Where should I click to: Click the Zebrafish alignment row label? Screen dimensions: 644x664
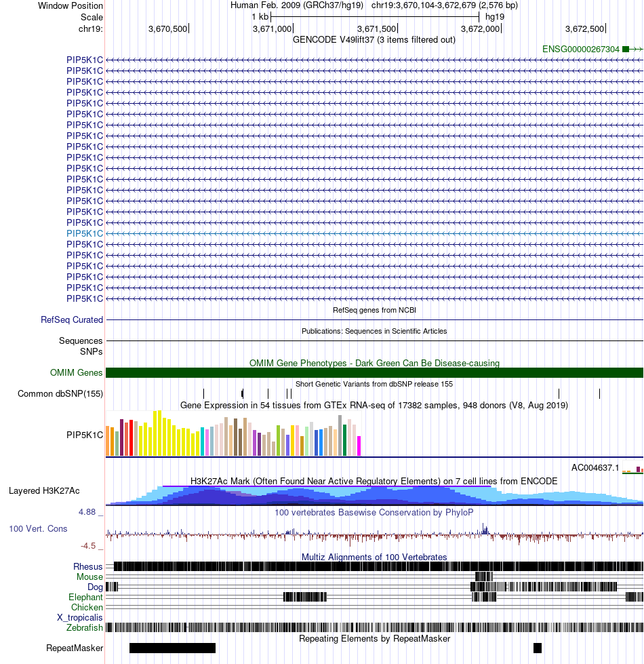click(x=85, y=627)
